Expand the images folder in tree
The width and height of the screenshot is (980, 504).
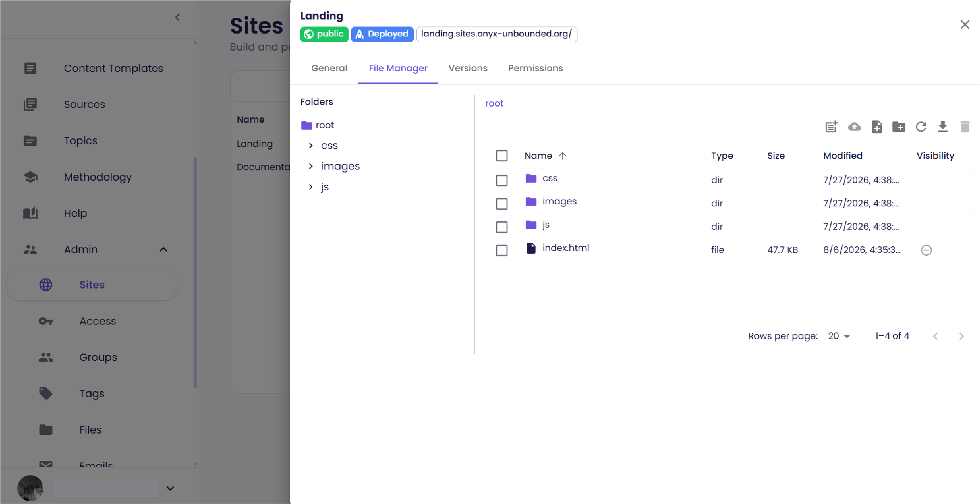coord(311,166)
